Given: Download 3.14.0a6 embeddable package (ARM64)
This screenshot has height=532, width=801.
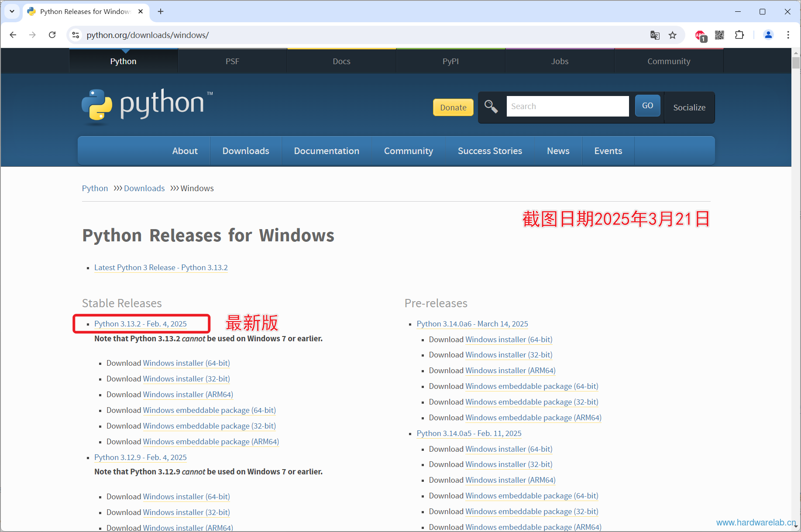Looking at the screenshot, I should pyautogui.click(x=533, y=418).
